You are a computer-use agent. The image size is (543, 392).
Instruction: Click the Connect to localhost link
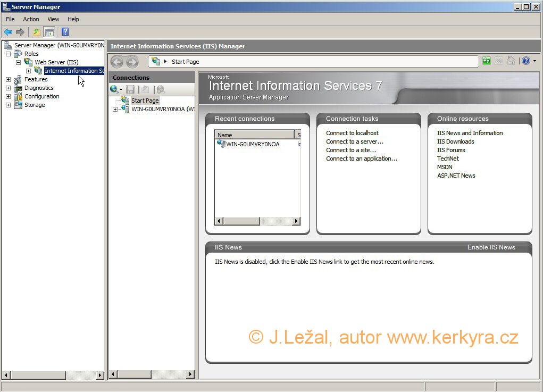click(x=352, y=133)
